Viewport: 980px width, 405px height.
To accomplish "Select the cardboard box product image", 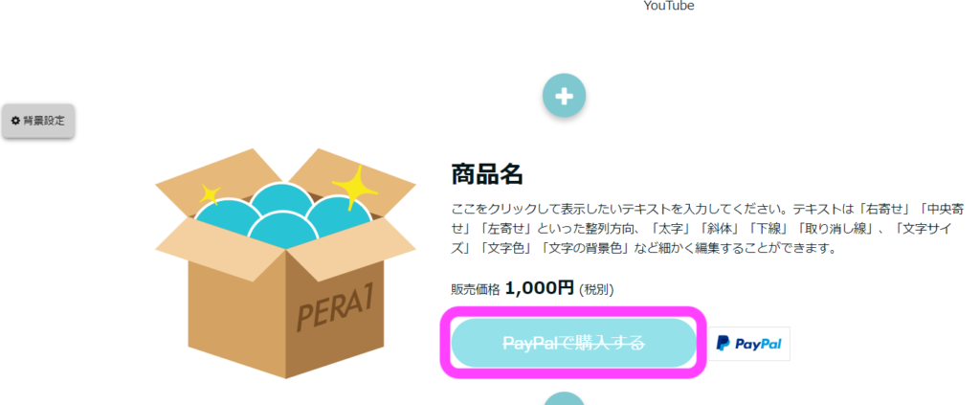I will (x=285, y=263).
